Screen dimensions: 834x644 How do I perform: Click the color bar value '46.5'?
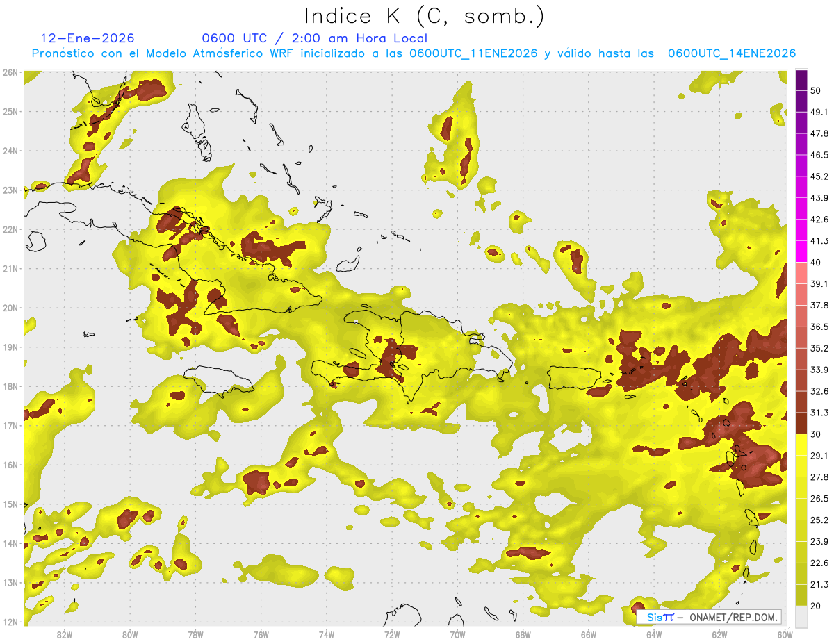819,155
